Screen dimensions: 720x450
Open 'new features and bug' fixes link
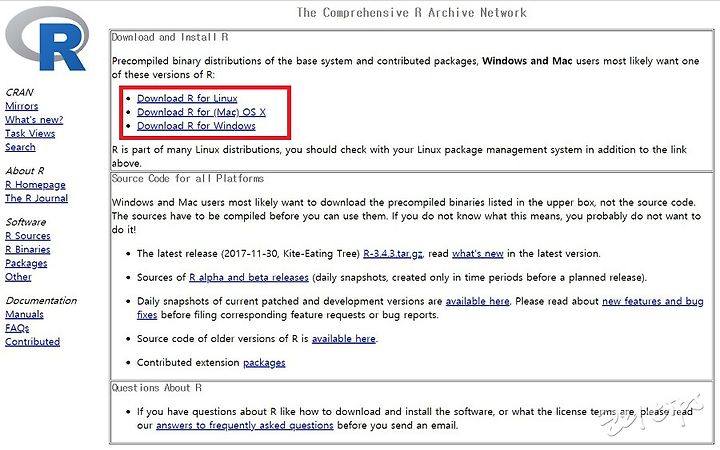point(652,302)
